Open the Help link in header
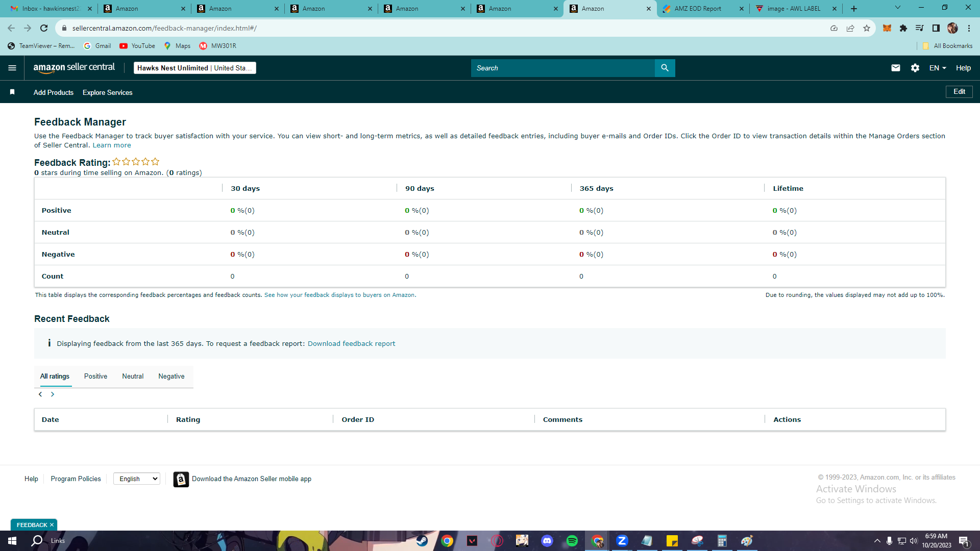The image size is (980, 551). (x=963, y=68)
